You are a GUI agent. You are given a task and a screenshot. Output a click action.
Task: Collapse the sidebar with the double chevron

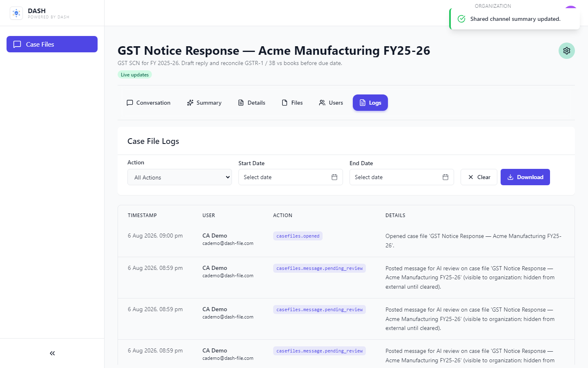[x=52, y=353]
